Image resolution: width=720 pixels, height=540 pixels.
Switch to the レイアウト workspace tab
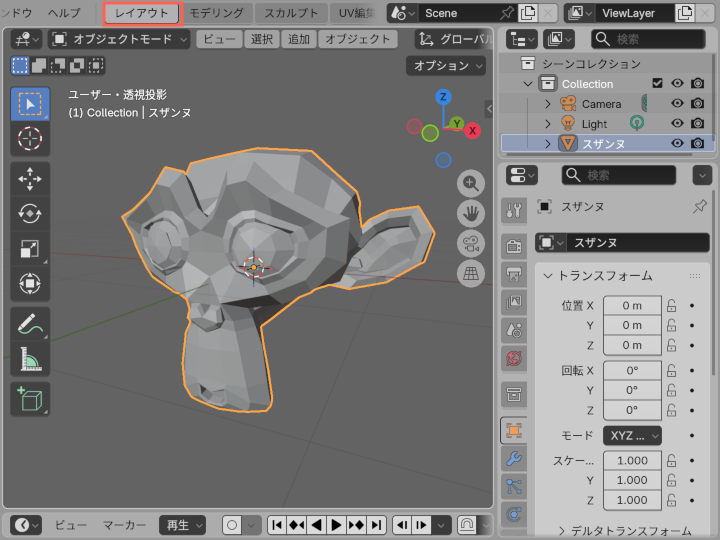point(142,13)
